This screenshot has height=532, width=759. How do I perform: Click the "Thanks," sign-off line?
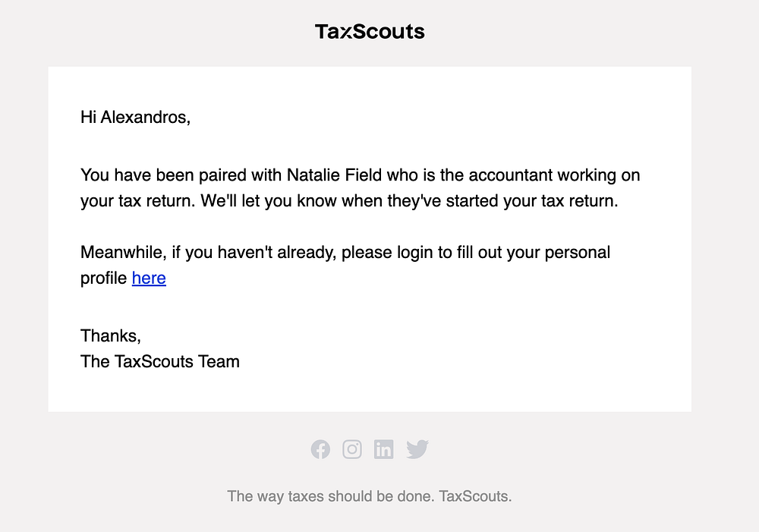click(x=111, y=335)
